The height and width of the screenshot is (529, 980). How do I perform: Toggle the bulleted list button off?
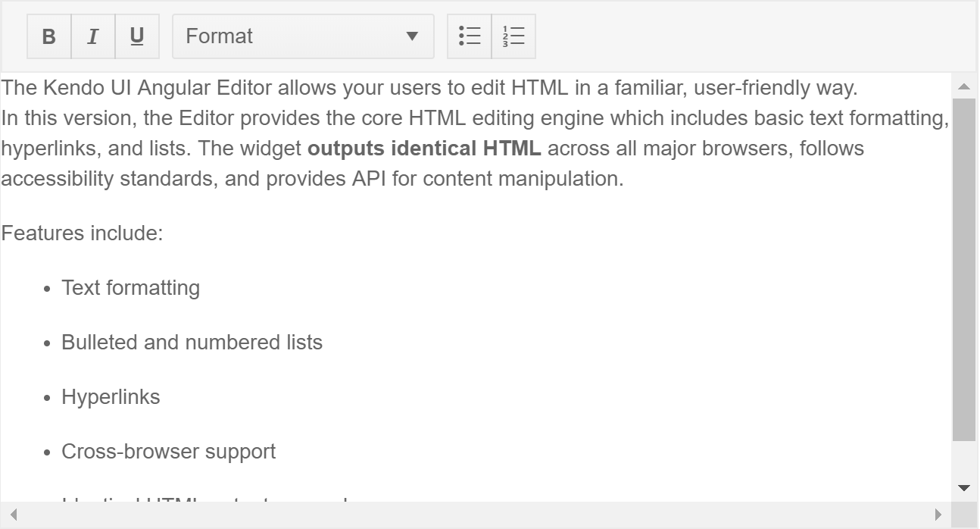coord(469,36)
